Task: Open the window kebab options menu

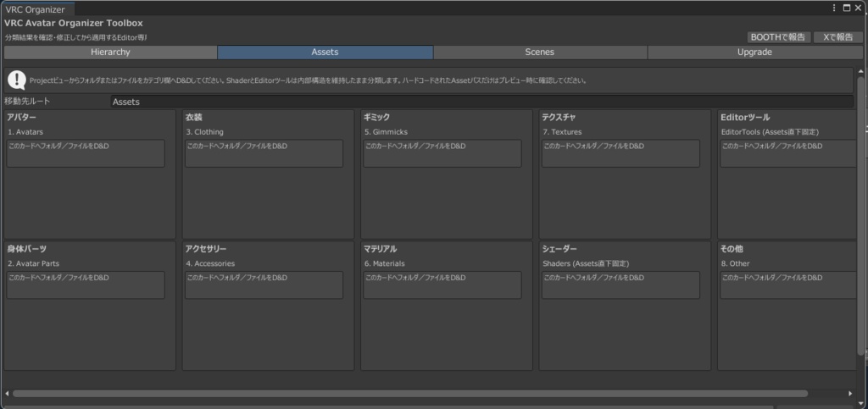Action: tap(835, 8)
